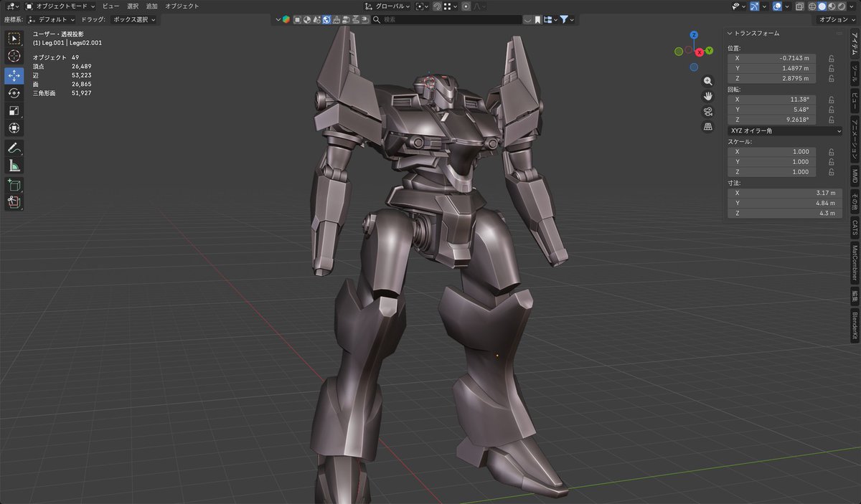The image size is (861, 504).
Task: Open the shading options dropdown arrow
Action: [851, 6]
